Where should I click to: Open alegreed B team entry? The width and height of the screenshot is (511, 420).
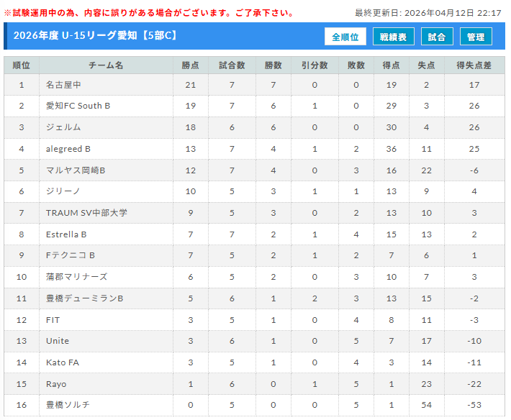[x=68, y=149]
